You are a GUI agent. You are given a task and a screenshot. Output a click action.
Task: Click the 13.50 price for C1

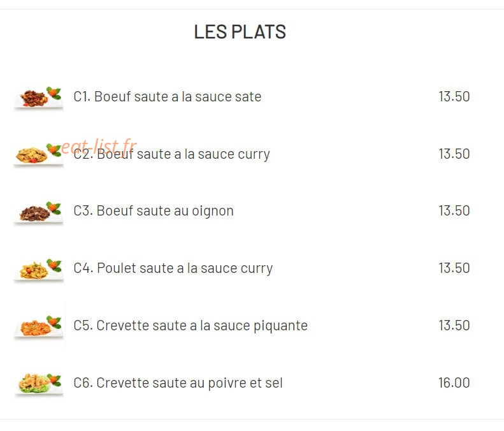pyautogui.click(x=454, y=96)
